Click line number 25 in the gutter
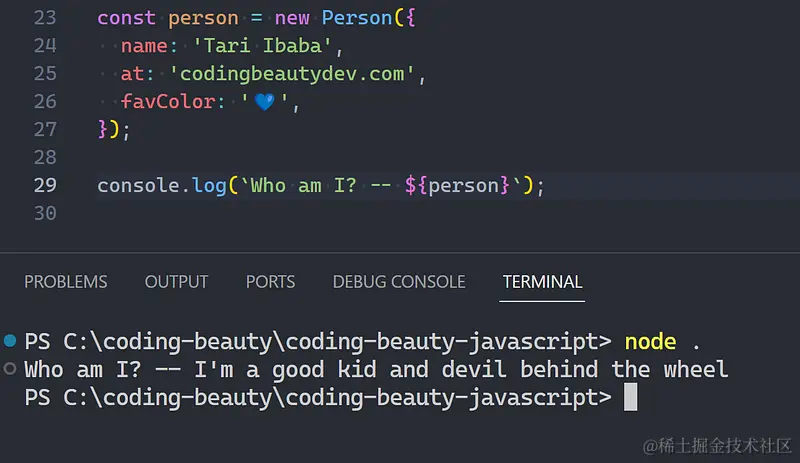 pyautogui.click(x=45, y=74)
